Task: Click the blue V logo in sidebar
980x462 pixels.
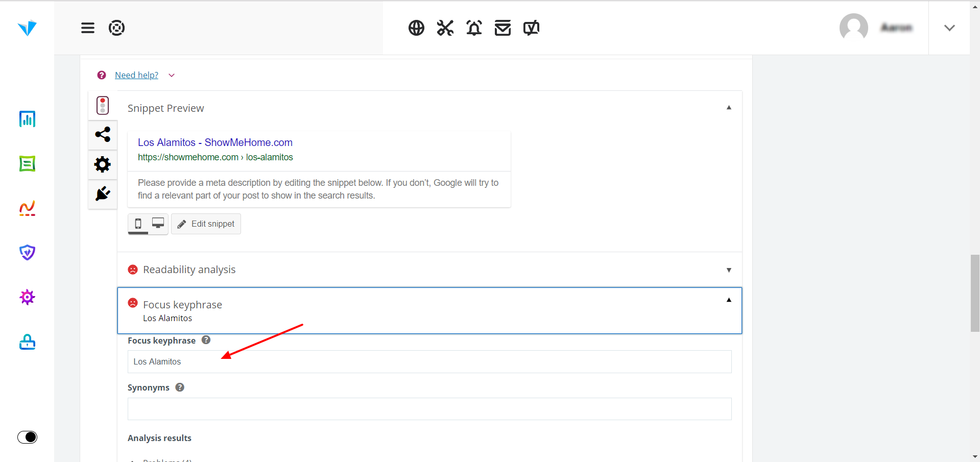Action: (x=27, y=28)
